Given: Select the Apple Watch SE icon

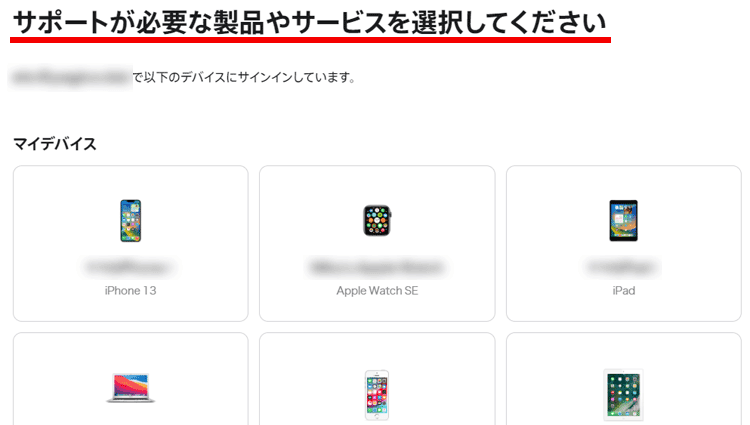Looking at the screenshot, I should tap(377, 220).
